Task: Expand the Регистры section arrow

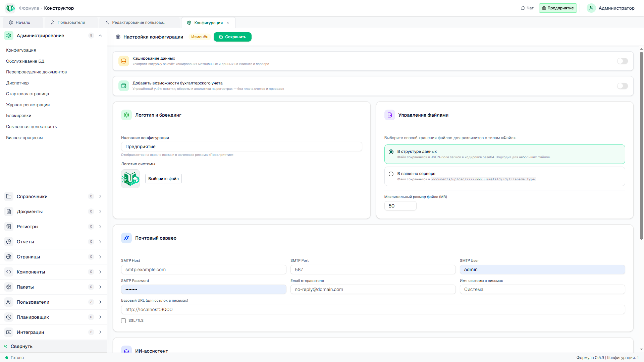Action: point(100,227)
